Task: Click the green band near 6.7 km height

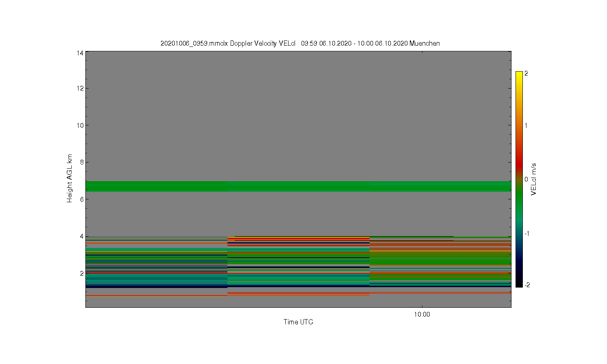Action: pyautogui.click(x=298, y=186)
